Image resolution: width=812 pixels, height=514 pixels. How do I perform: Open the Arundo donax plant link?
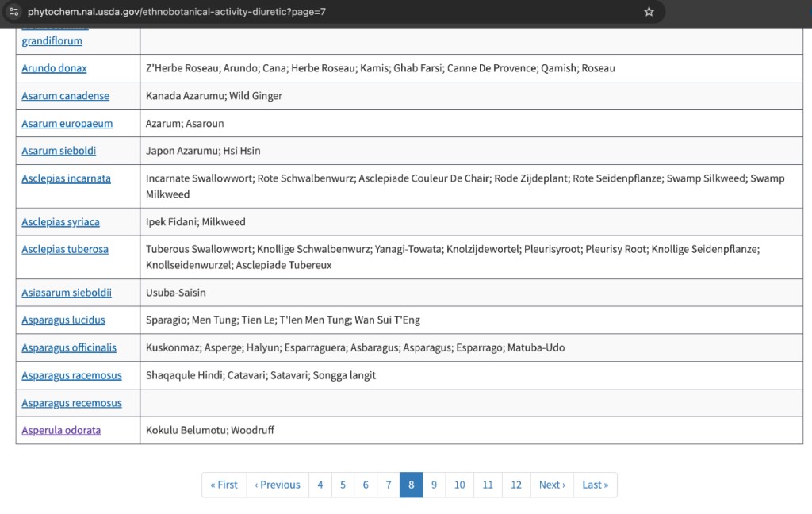click(54, 68)
